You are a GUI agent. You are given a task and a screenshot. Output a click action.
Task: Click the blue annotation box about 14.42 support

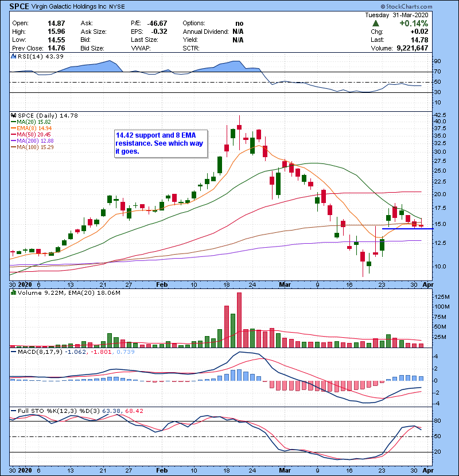click(x=161, y=143)
